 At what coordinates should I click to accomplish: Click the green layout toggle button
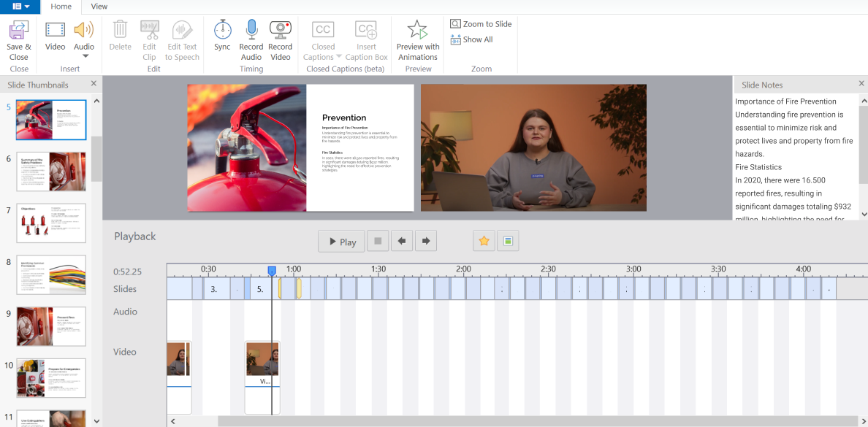pos(508,241)
